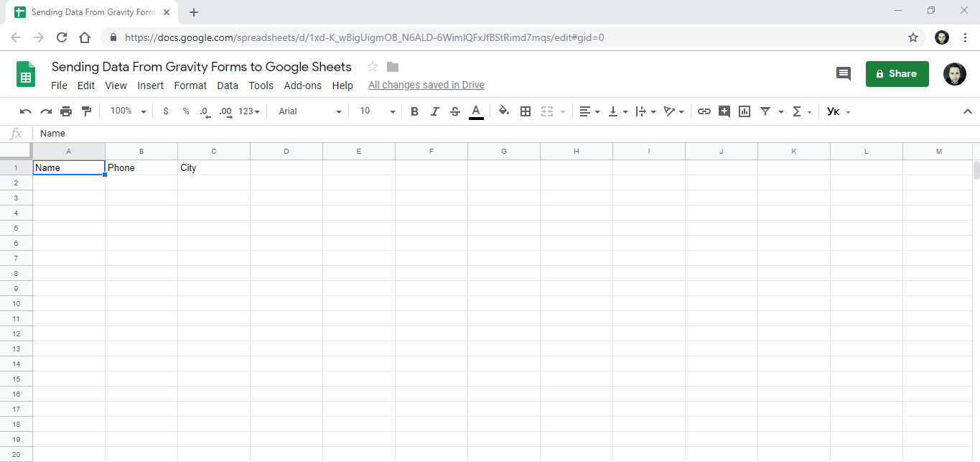Insert chart using chart icon

click(745, 111)
